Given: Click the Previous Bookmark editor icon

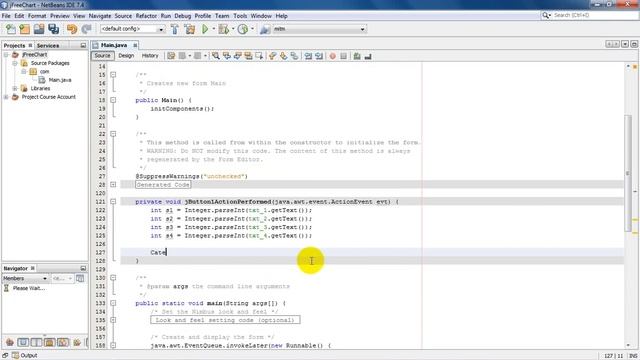Looking at the screenshot, I should click(x=272, y=56).
